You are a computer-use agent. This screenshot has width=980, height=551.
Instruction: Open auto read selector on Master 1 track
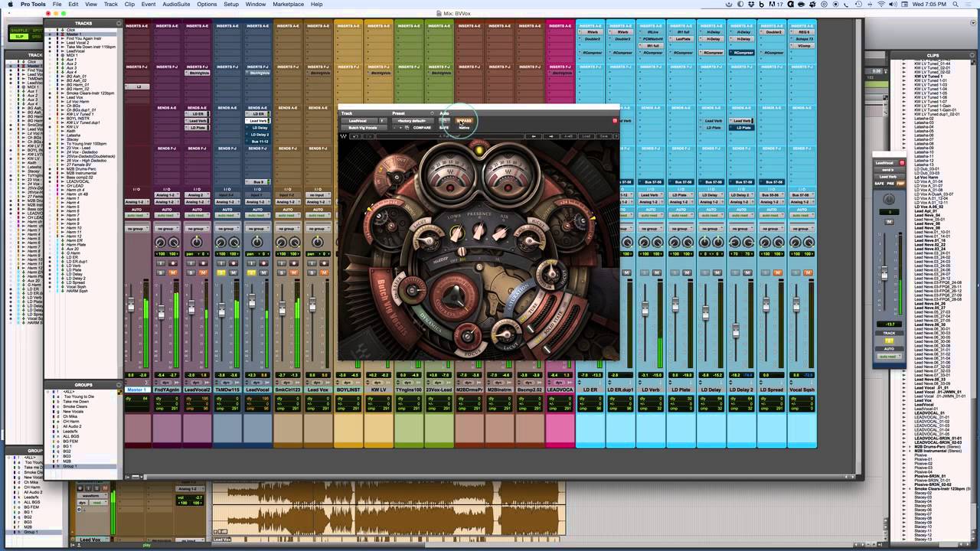[x=136, y=216]
